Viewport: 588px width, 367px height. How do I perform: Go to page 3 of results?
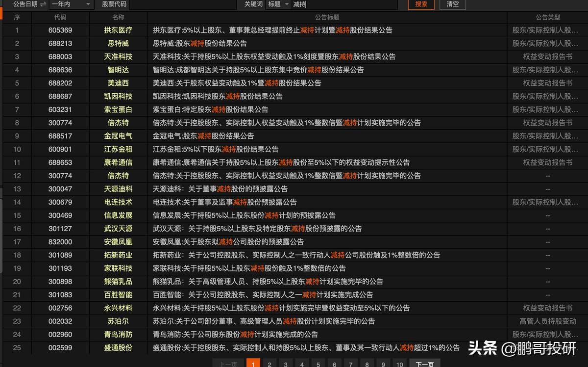286,364
